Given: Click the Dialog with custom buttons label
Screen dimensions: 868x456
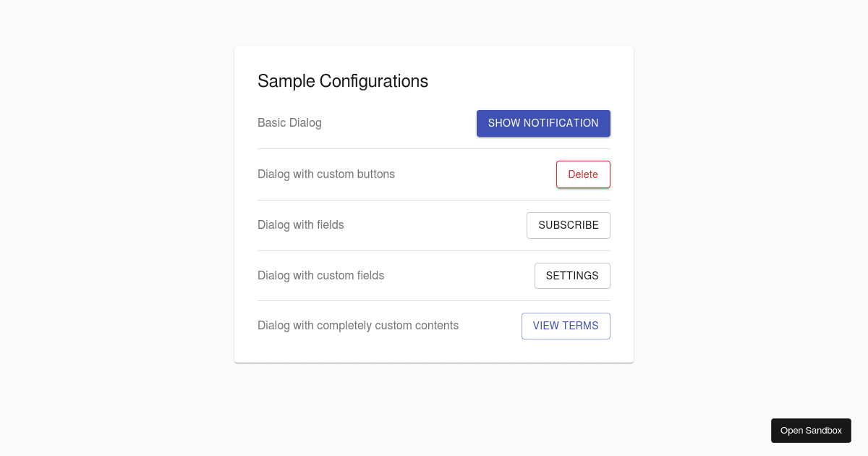Looking at the screenshot, I should (326, 174).
